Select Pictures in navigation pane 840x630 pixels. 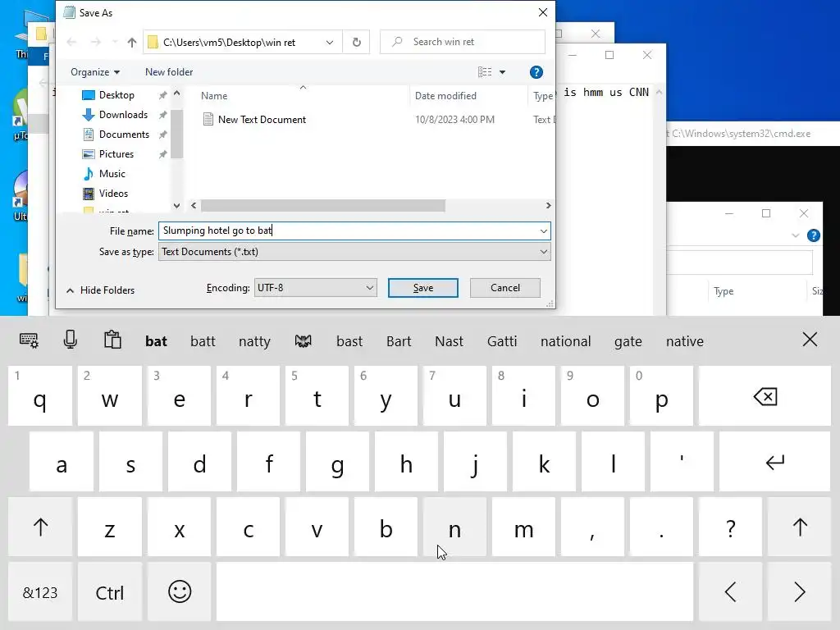coord(116,154)
